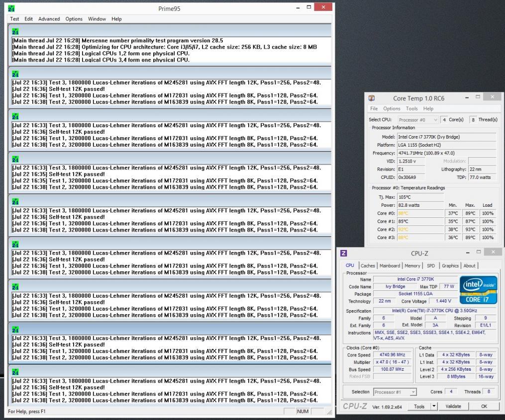Click the Core #2 temperature reading

click(420, 230)
